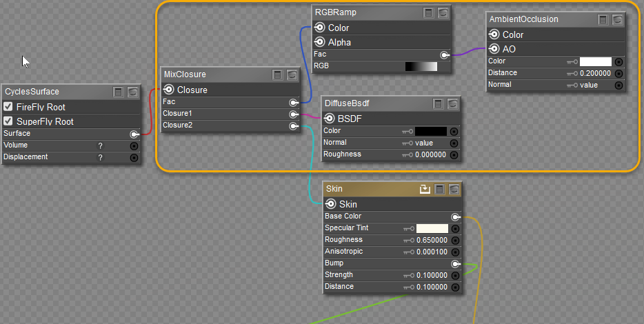Click the question mark beside Volume
The image size is (644, 324).
click(x=100, y=145)
